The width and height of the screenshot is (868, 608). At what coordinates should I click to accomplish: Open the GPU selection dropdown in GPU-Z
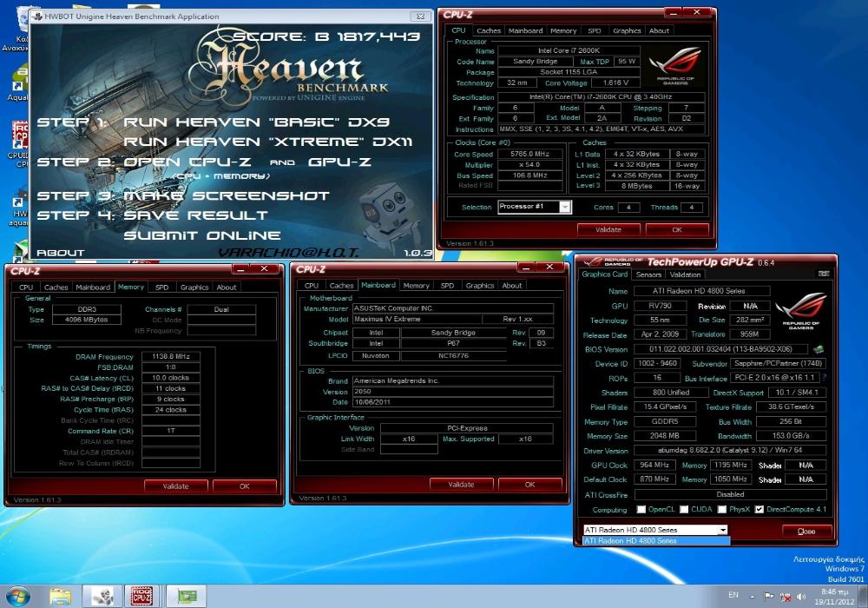tap(722, 530)
